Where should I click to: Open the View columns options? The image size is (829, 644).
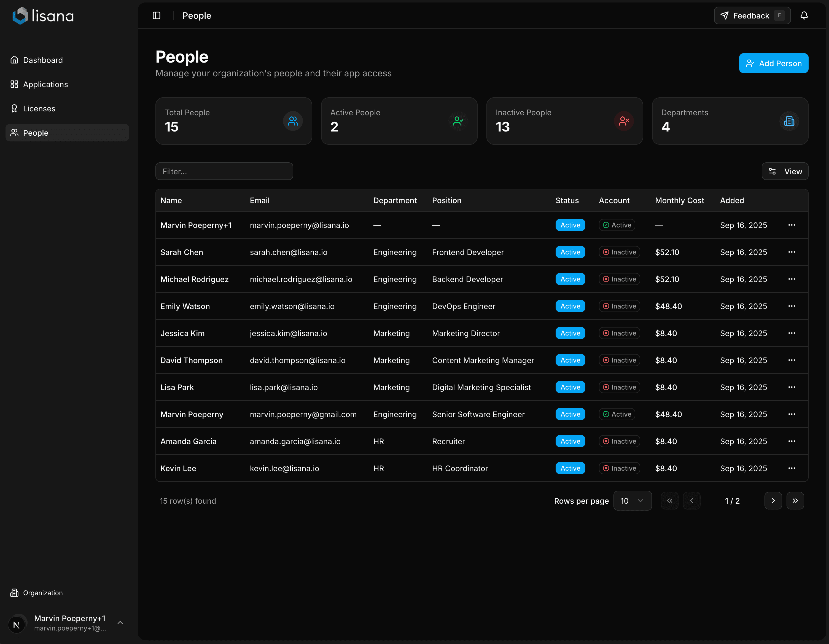(x=785, y=172)
